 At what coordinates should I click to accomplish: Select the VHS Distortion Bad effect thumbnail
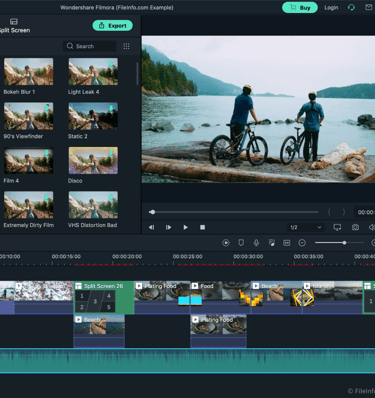point(93,205)
